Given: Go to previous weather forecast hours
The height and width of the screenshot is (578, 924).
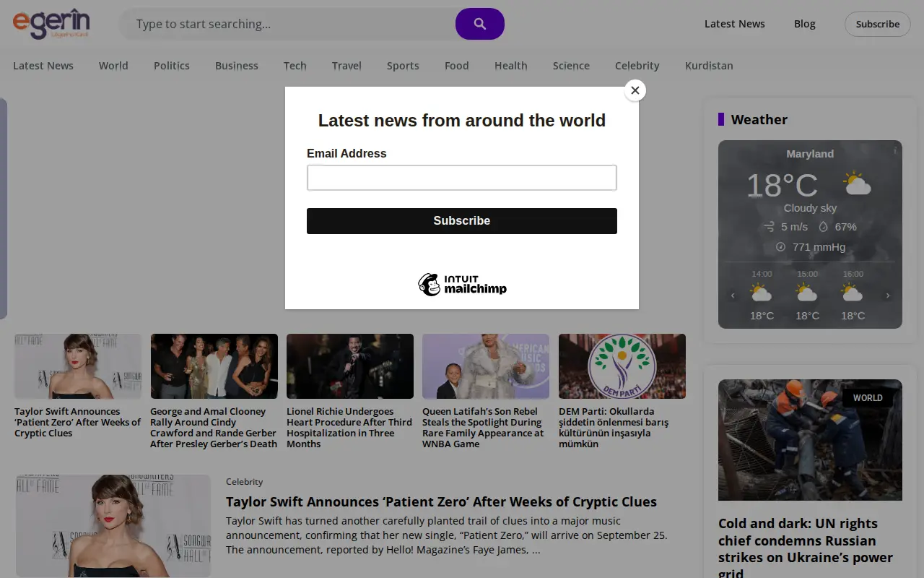Looking at the screenshot, I should point(733,296).
